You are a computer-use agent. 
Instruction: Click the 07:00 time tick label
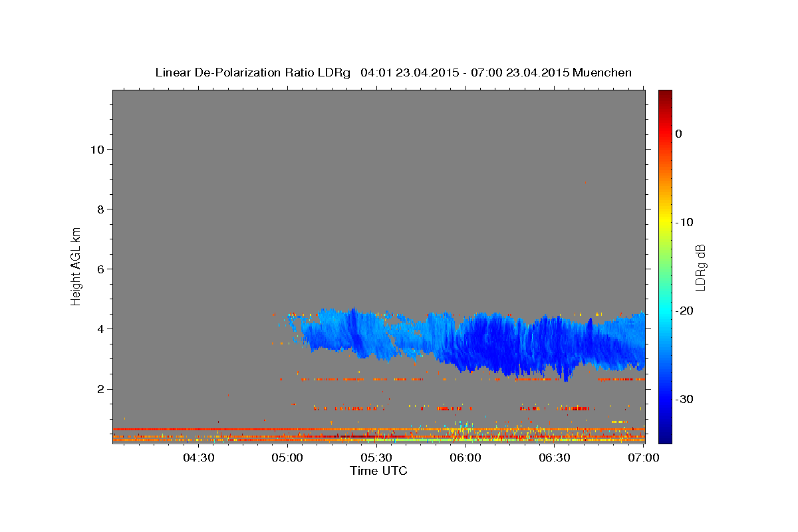(x=643, y=458)
